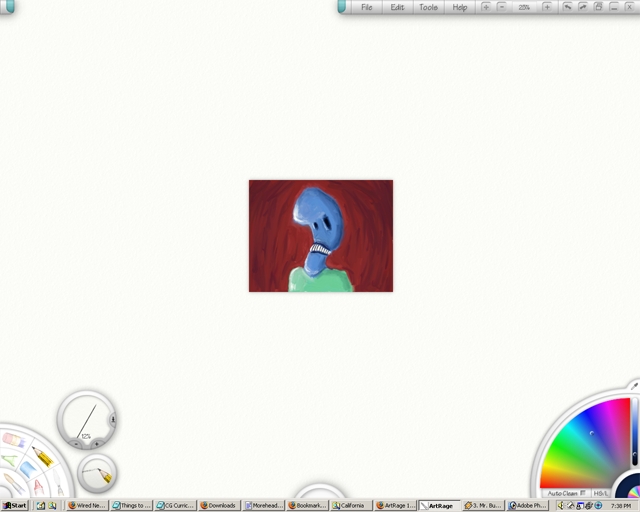Click the pressure icon on size dial
The height and width of the screenshot is (512, 640).
tap(113, 419)
